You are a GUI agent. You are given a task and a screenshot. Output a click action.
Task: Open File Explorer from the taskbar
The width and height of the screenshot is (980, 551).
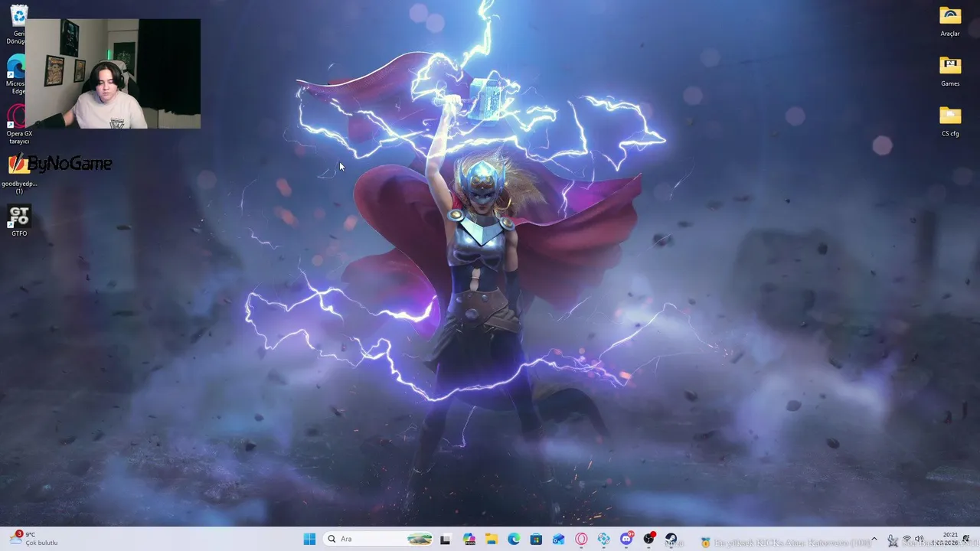pyautogui.click(x=491, y=539)
